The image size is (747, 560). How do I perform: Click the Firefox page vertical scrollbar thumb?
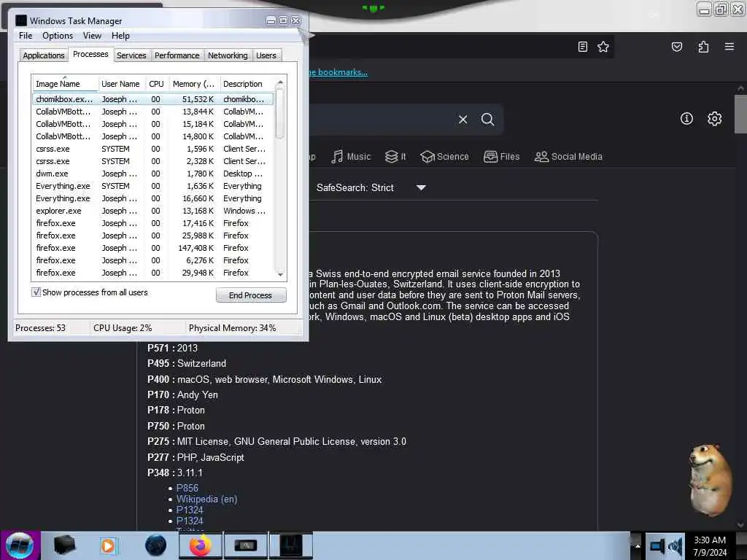click(740, 114)
